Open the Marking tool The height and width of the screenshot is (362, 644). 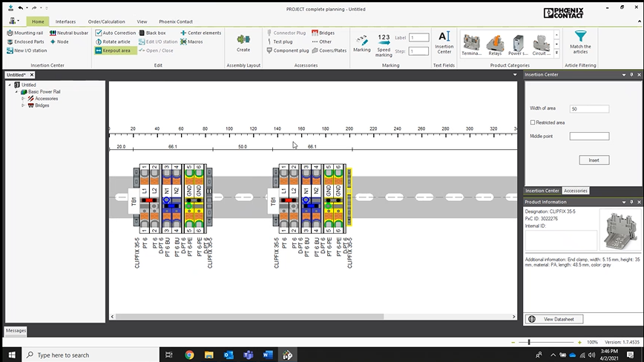(x=362, y=44)
